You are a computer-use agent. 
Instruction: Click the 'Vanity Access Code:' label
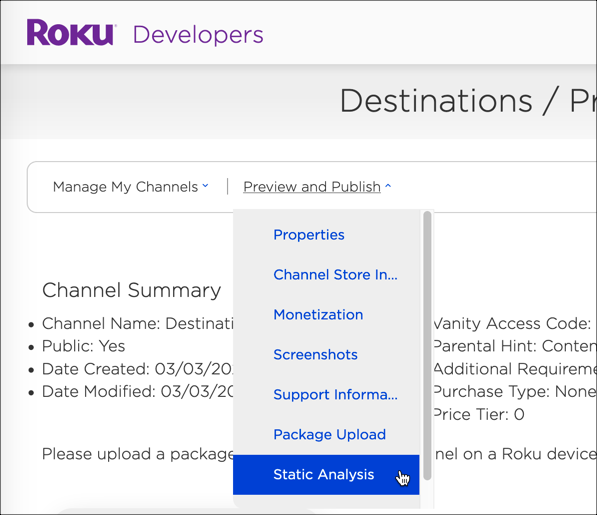(x=512, y=324)
